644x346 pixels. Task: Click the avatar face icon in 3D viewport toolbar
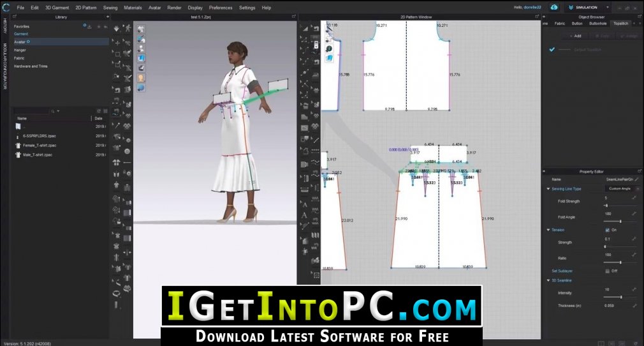pos(141,77)
